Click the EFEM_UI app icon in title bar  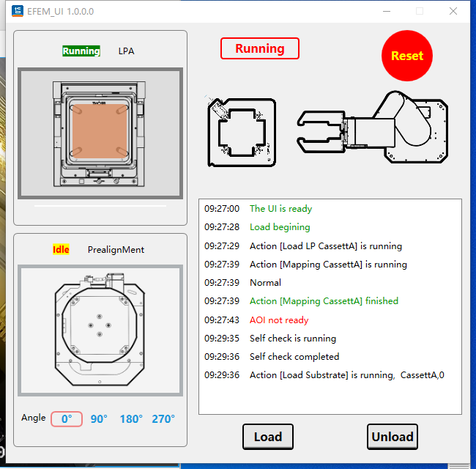point(18,11)
